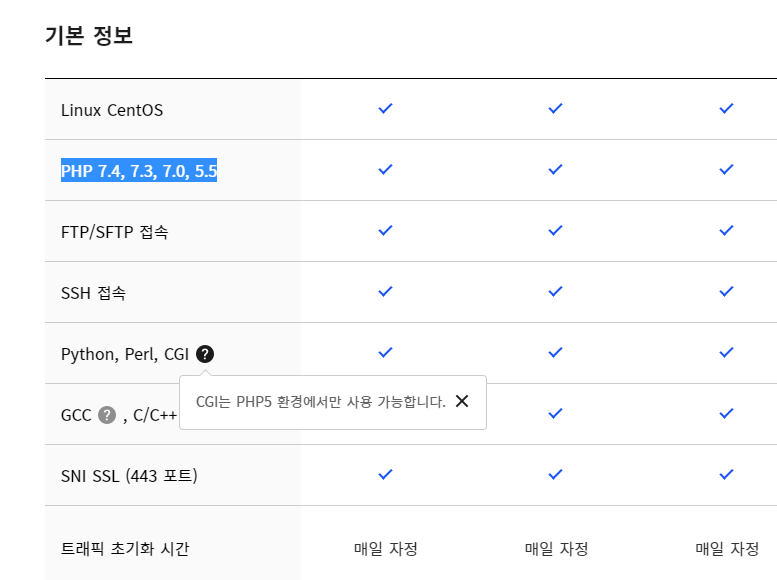Click the 기본 정보 section heading
777x580 pixels.
coord(89,35)
